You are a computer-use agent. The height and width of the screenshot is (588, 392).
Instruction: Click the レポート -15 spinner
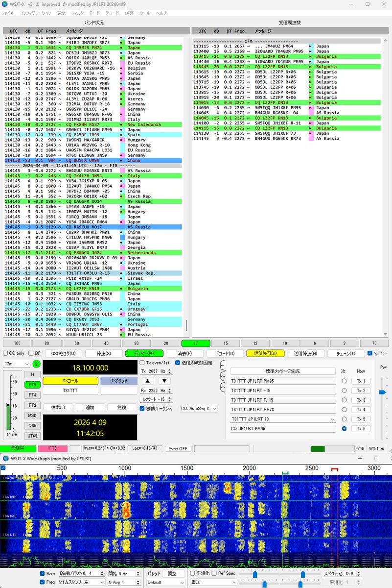[x=156, y=399]
